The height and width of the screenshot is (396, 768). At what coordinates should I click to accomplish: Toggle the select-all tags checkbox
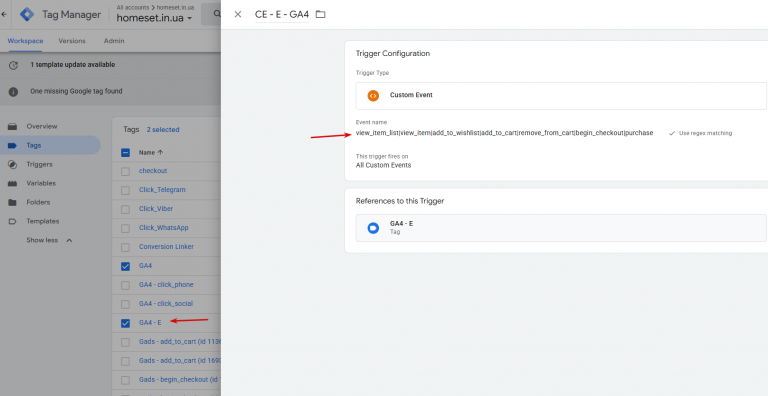(x=125, y=152)
